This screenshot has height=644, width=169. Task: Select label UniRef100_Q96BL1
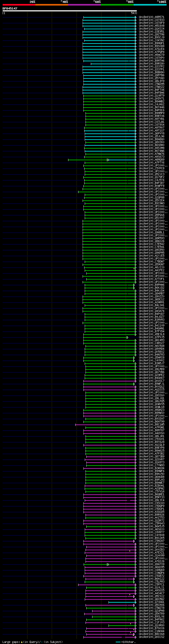(152, 233)
